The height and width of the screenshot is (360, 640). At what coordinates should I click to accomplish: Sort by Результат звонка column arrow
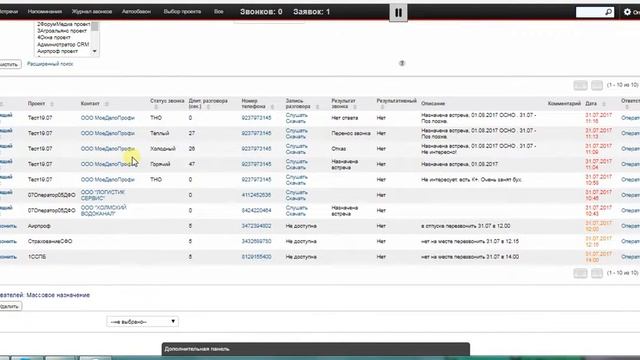[355, 107]
